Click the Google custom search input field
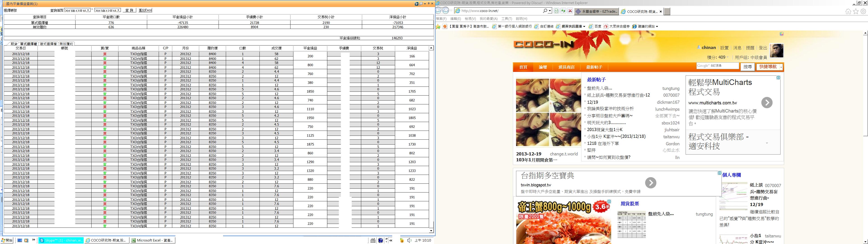Viewport: 868px width, 244px height. coord(717,66)
